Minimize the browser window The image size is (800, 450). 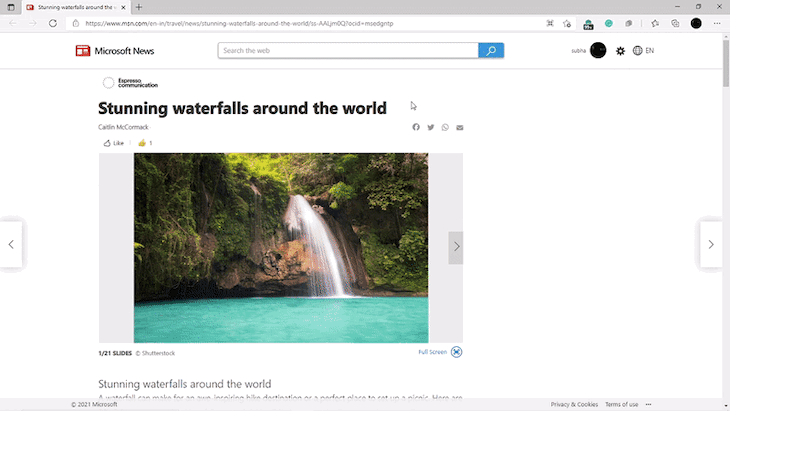click(x=677, y=7)
